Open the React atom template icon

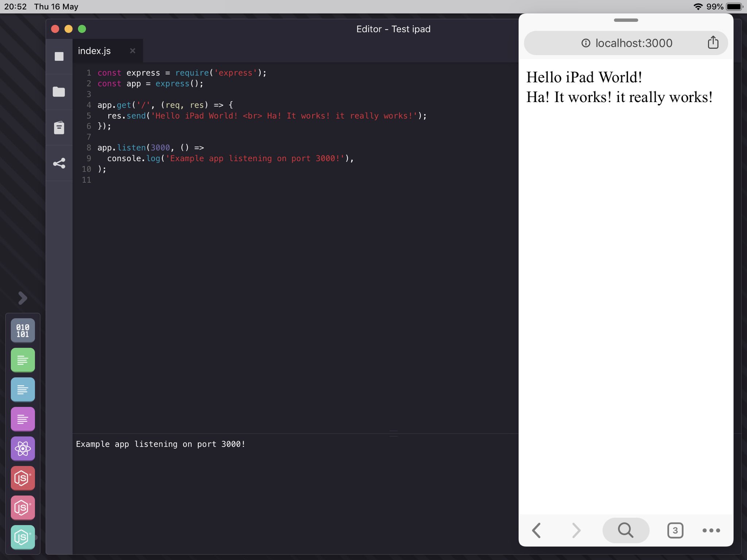pos(23,448)
